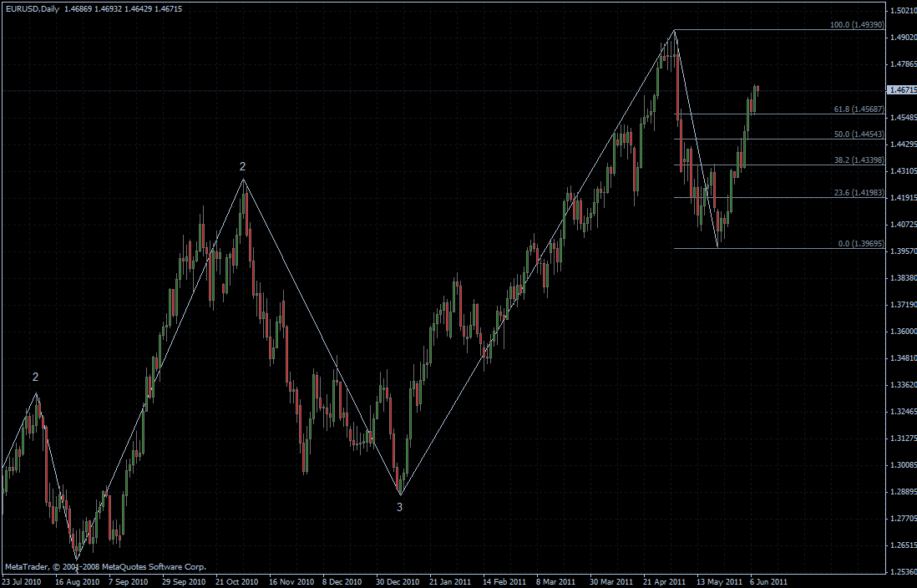Click the 7 Sep 2010 date label
Viewport: 917px width, 588px height.
(128, 582)
